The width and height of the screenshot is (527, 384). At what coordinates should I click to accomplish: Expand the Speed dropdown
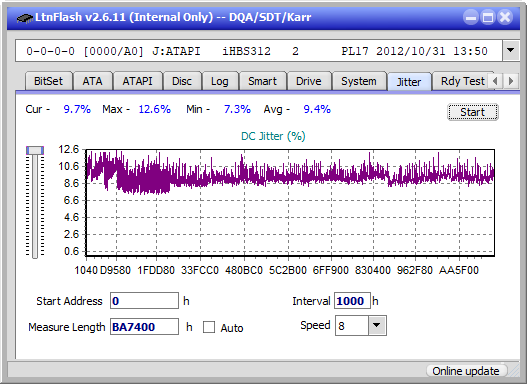pos(377,325)
